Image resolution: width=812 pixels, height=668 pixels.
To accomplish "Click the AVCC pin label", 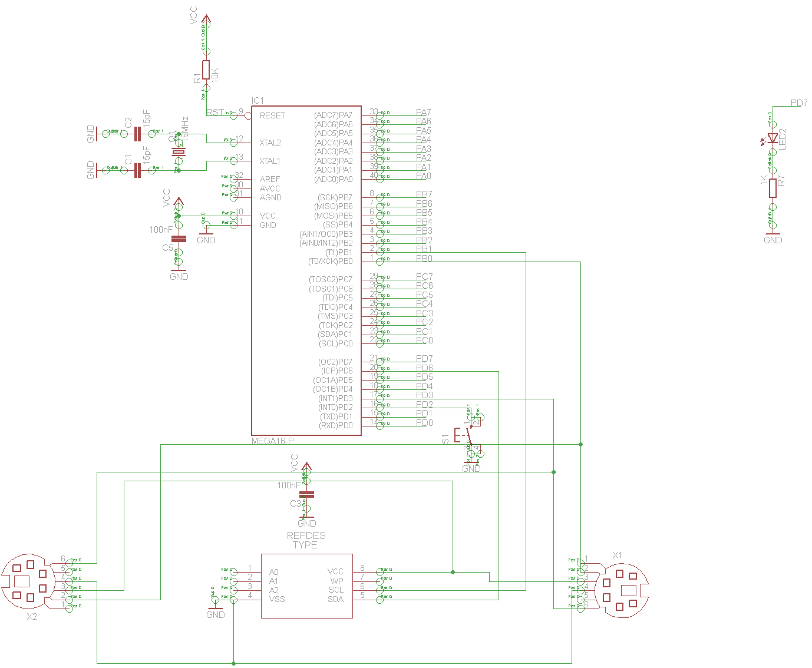I will click(270, 189).
